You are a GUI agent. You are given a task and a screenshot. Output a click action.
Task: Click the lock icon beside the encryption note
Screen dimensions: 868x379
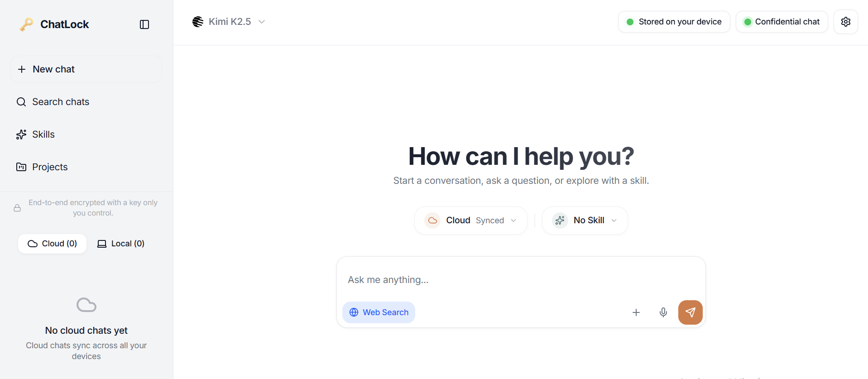(17, 208)
